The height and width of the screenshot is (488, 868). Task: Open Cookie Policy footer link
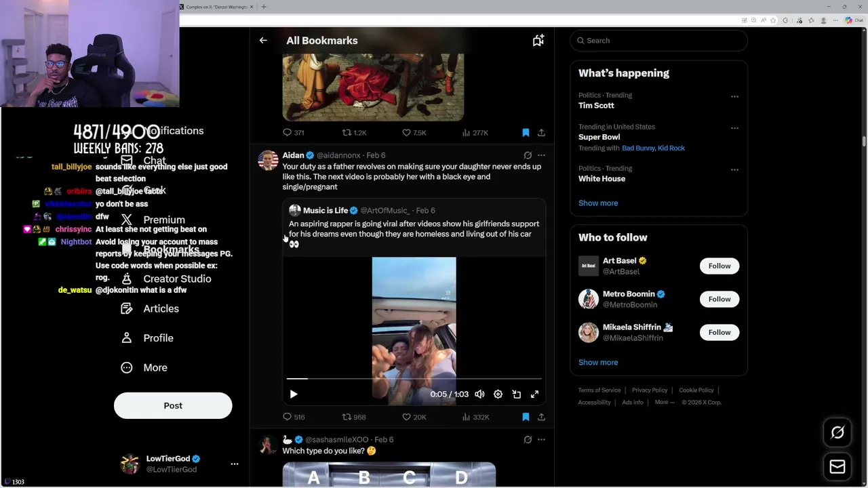coord(696,390)
